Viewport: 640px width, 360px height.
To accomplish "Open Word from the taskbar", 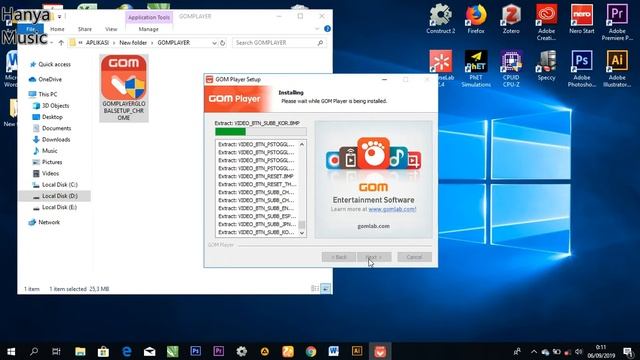I will (333, 351).
